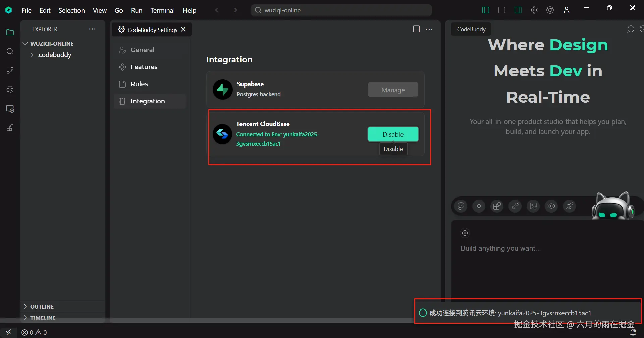This screenshot has height=338, width=644.
Task: Open the View menu
Action: click(100, 10)
